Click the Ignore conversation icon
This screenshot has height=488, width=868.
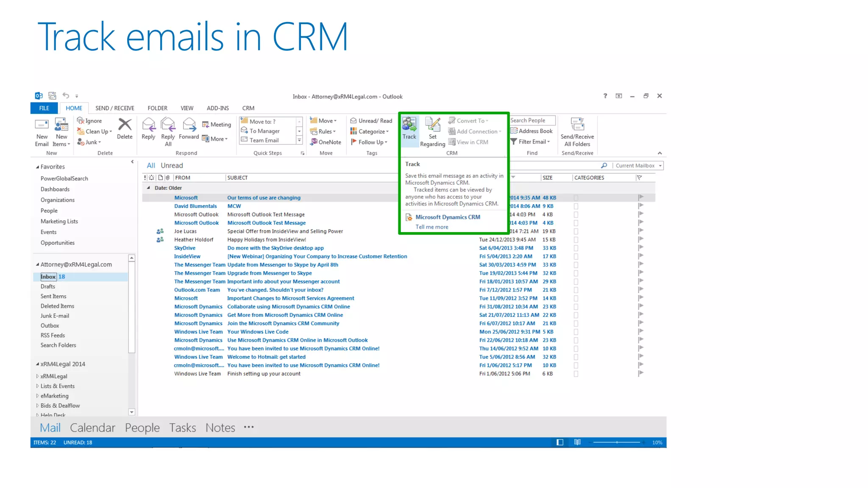[x=81, y=121]
